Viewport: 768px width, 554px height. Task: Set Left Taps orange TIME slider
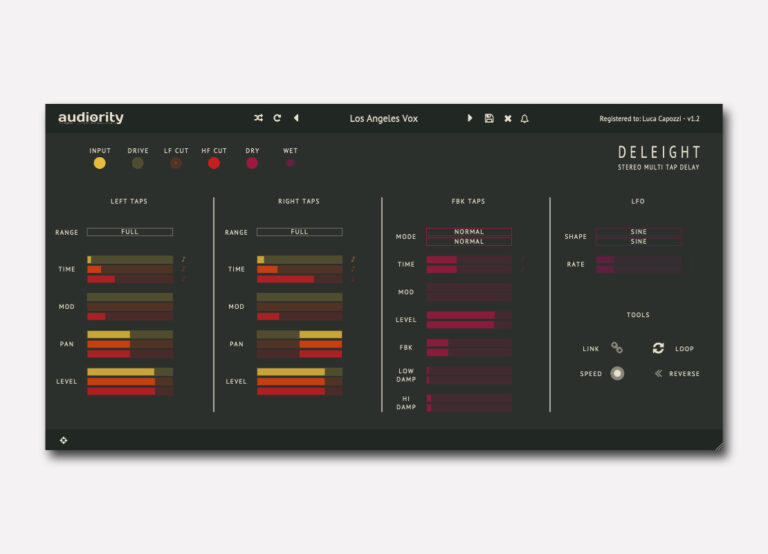pos(130,269)
